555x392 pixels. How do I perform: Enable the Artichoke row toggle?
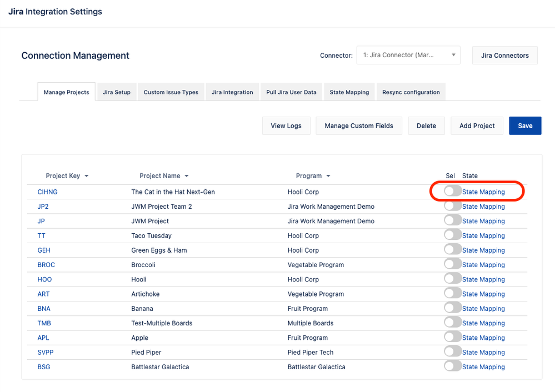[x=453, y=293]
